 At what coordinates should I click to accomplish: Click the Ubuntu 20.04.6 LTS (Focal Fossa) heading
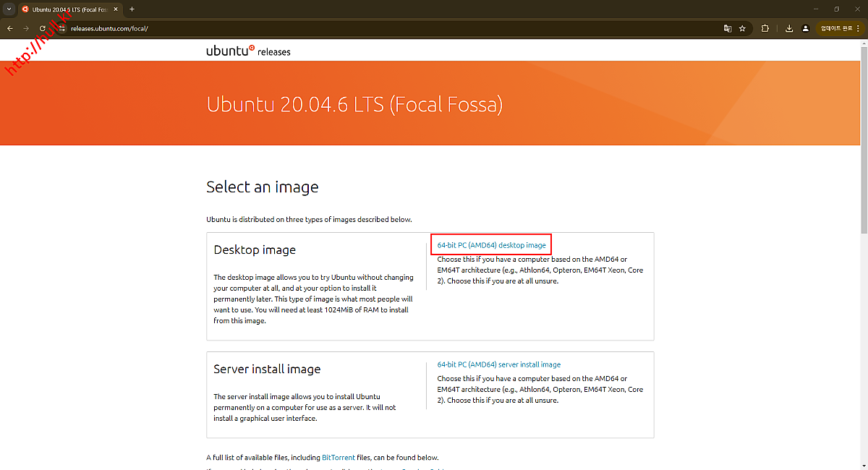[x=354, y=104]
